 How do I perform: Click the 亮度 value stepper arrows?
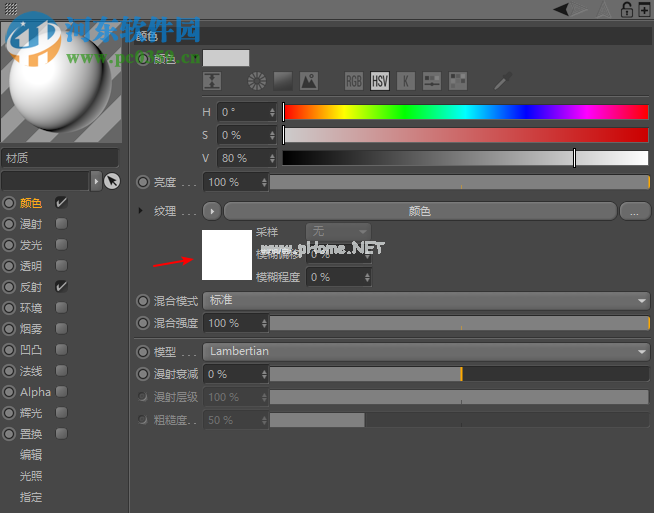264,182
